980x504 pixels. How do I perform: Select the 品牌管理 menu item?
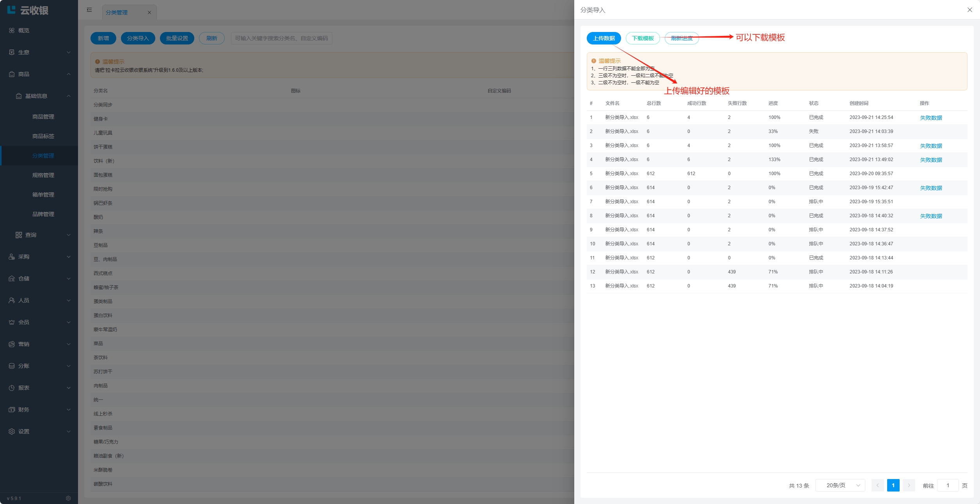(x=43, y=214)
